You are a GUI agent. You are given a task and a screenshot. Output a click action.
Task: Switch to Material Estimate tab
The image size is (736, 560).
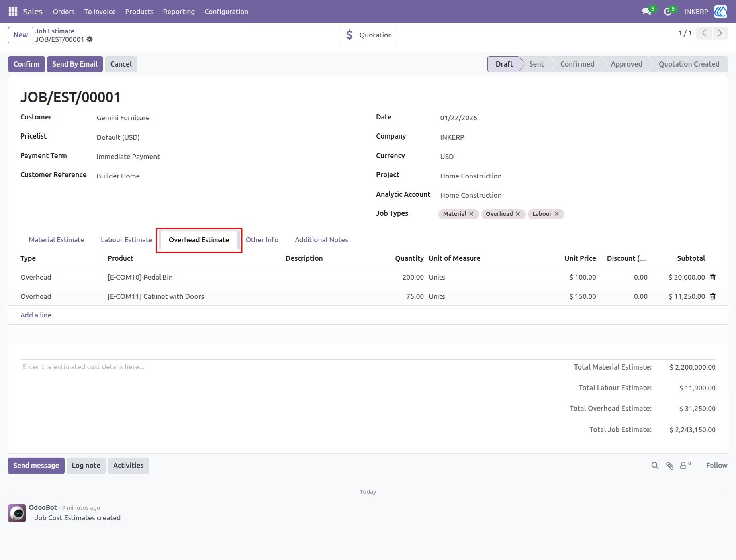click(57, 240)
